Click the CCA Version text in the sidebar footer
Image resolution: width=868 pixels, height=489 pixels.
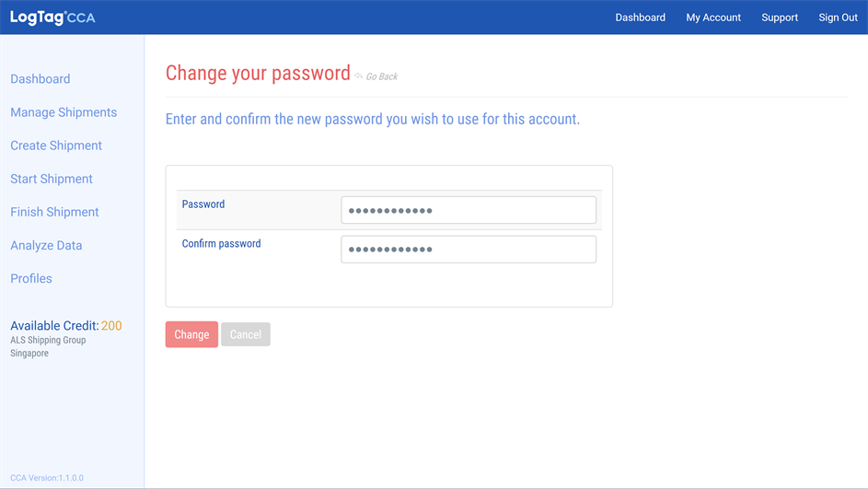click(47, 478)
